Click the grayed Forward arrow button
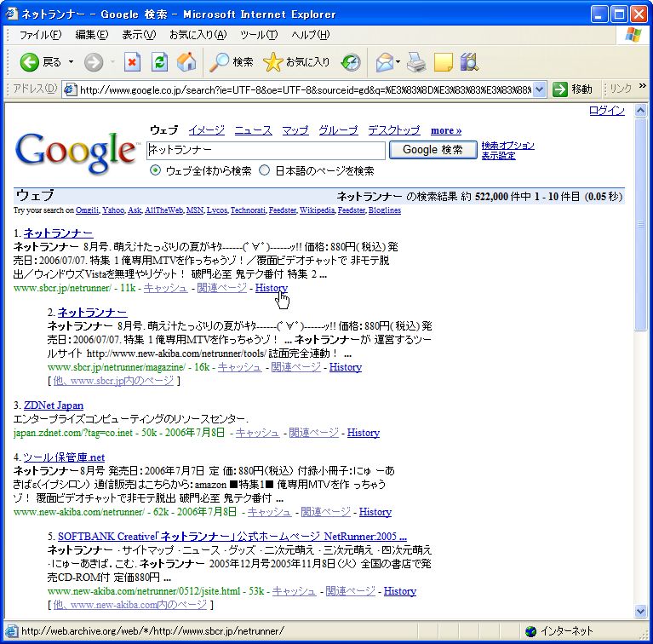Screen dimensions: 653x644 (94, 62)
